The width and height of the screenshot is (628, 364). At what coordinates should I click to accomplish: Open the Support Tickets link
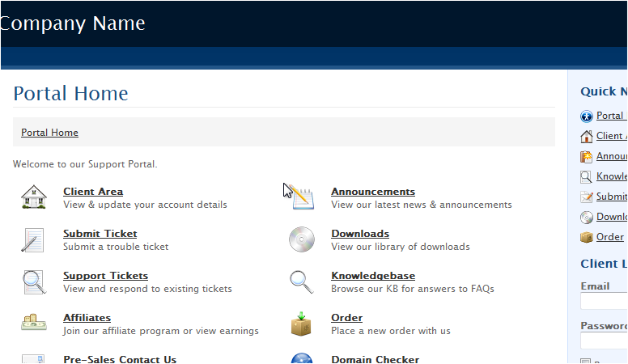pyautogui.click(x=106, y=276)
